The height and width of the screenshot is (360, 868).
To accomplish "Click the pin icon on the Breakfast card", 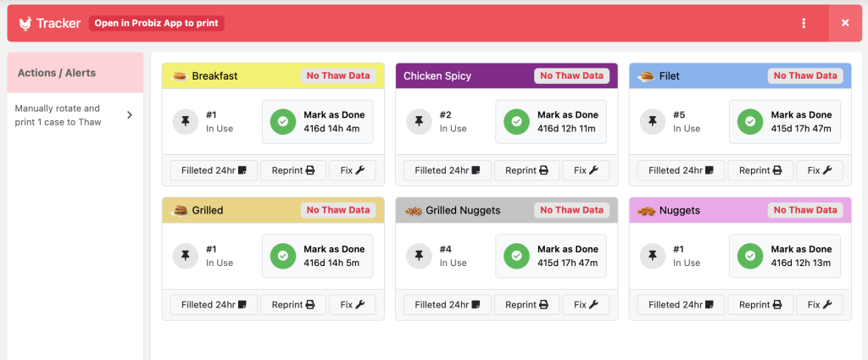I will pyautogui.click(x=186, y=121).
